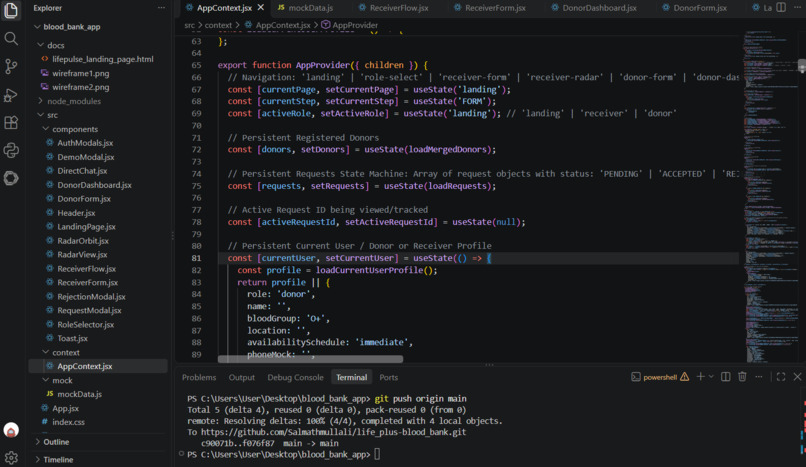Open the new terminal launch profile dropdown

(x=711, y=377)
